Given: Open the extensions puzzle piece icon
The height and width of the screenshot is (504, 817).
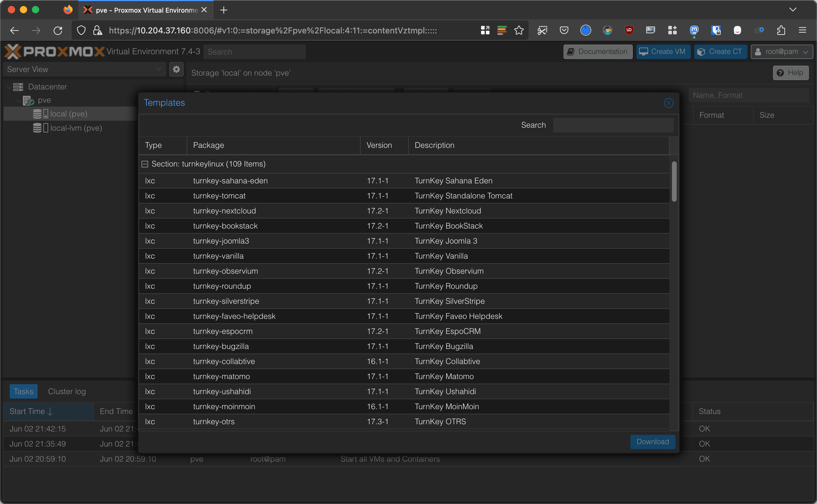Looking at the screenshot, I should 781,30.
